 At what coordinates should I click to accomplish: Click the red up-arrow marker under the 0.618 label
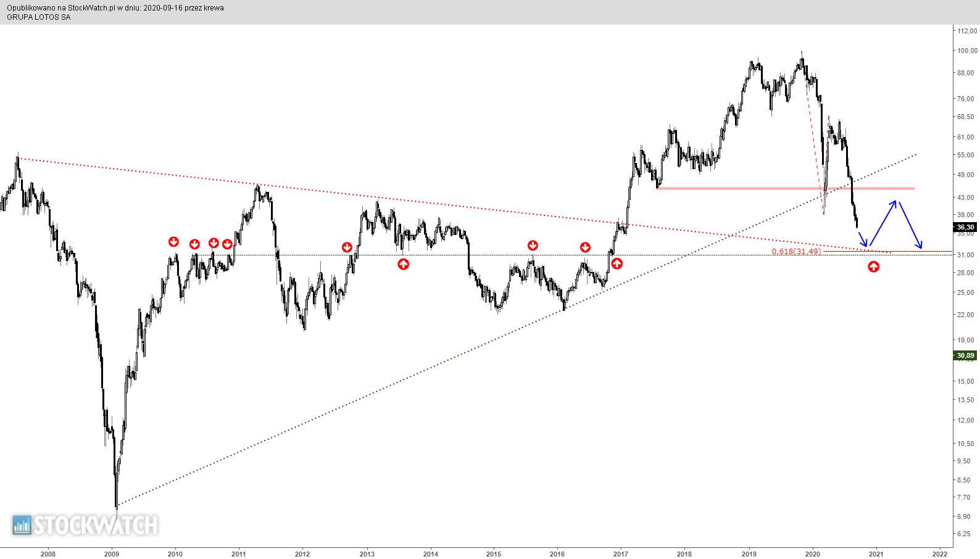click(873, 267)
